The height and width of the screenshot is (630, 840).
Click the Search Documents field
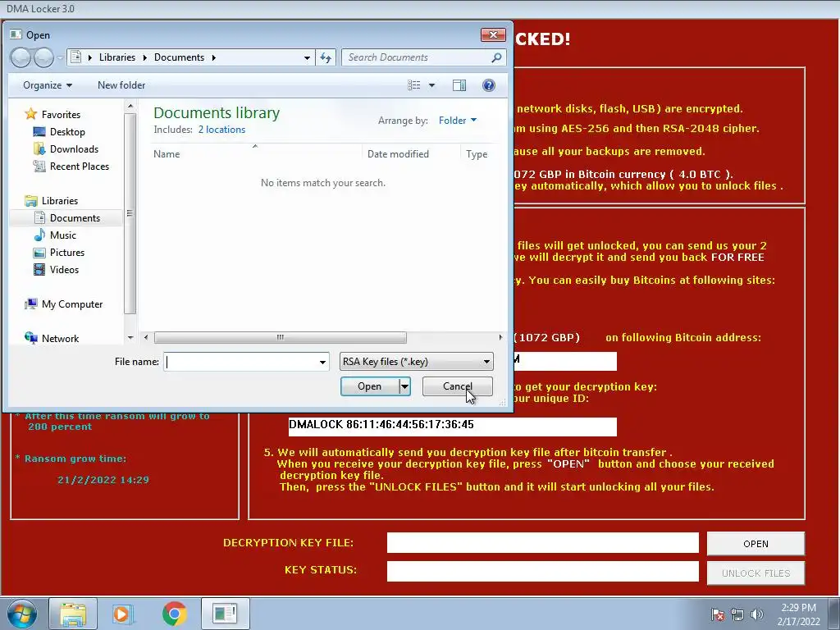[x=418, y=57]
